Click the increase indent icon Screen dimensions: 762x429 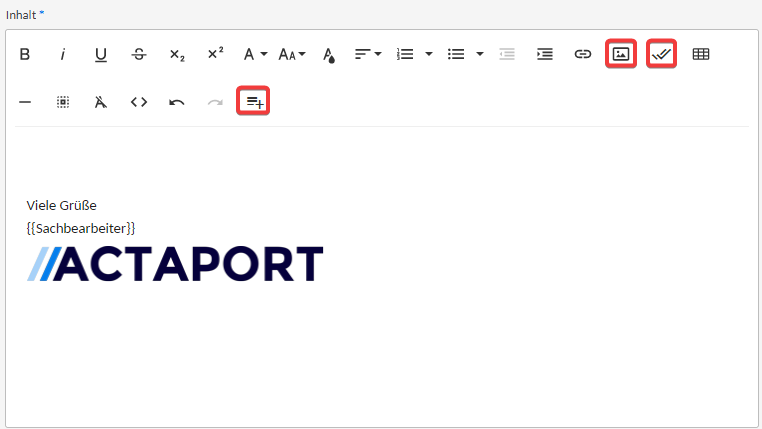click(545, 54)
